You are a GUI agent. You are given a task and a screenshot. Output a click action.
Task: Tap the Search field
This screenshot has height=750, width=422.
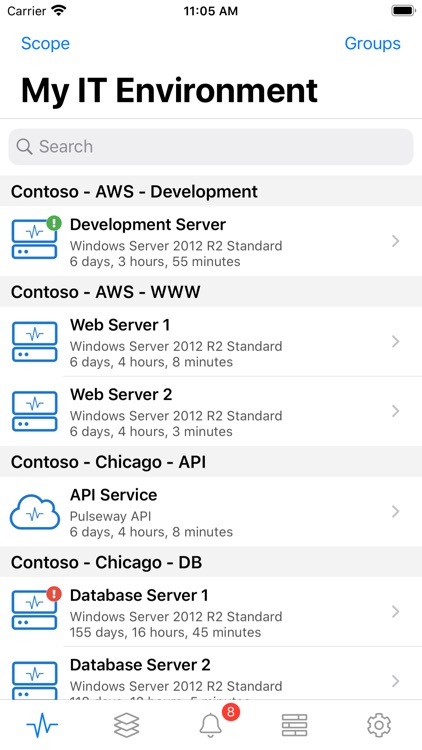click(x=211, y=147)
